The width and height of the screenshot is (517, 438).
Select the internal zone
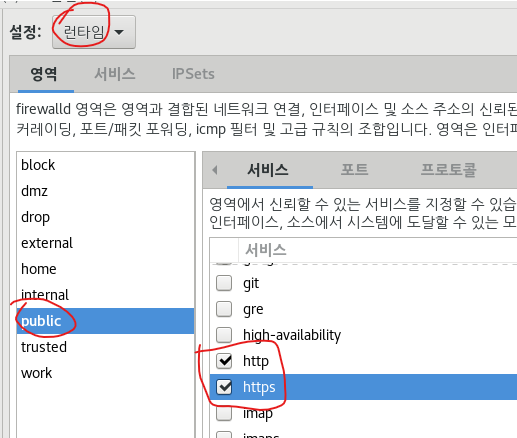pos(105,295)
